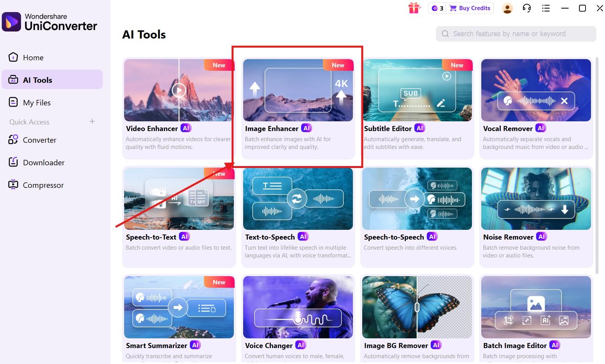
Task: Launch the Vocal Remover tool title
Action: click(508, 128)
